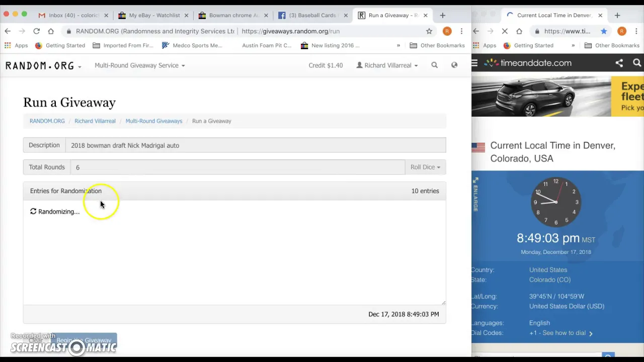This screenshot has height=362, width=644.
Task: Reload the giveaways.random.org page
Action: pyautogui.click(x=36, y=31)
